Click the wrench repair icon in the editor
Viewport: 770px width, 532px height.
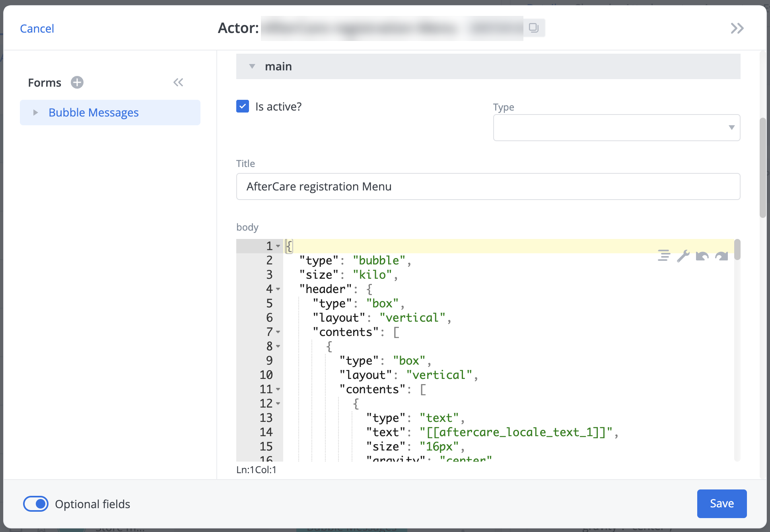coord(683,255)
